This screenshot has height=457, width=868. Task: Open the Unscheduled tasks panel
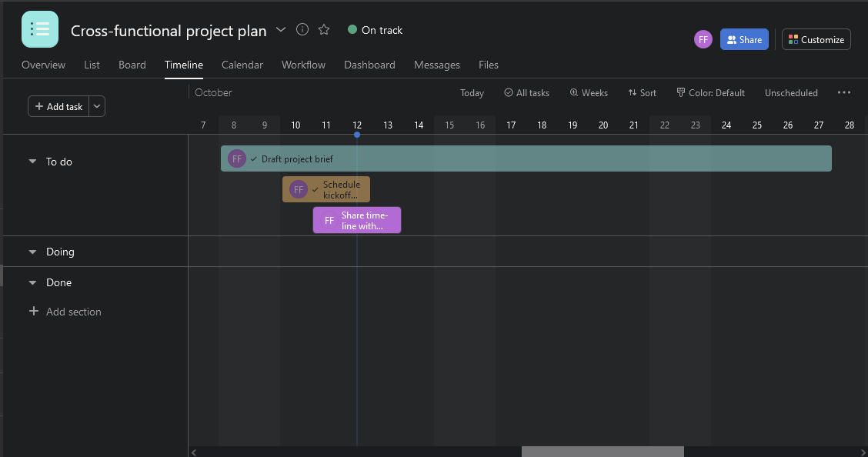(x=791, y=92)
